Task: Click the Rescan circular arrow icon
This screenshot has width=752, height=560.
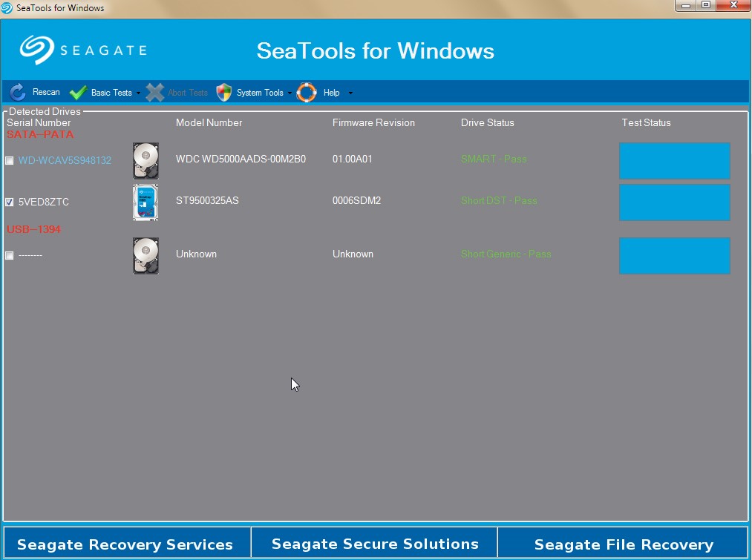Action: tap(18, 93)
